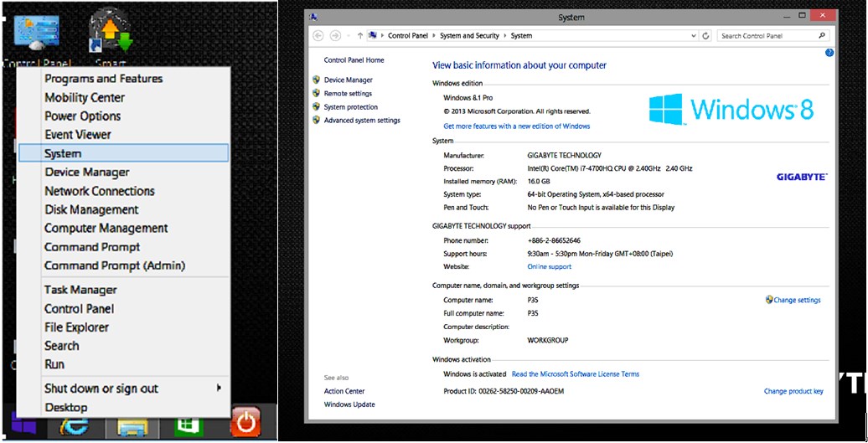Viewport: 868px width, 443px height.
Task: Click the Back navigation arrow in System window
Action: click(318, 36)
